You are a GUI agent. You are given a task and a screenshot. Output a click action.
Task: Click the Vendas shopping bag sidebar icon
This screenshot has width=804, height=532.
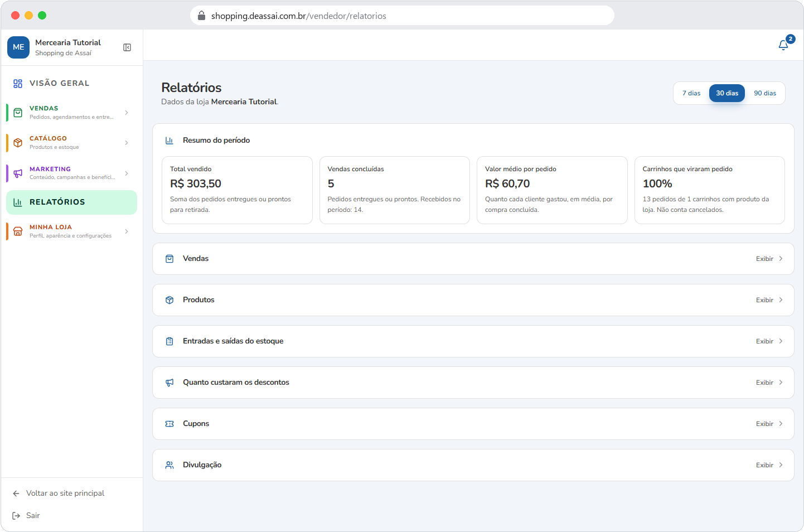tap(18, 113)
